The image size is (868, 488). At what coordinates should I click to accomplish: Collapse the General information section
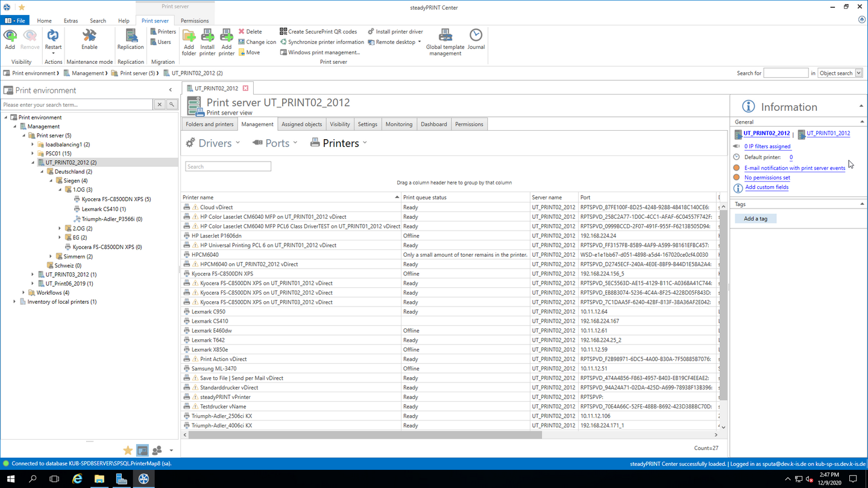(862, 122)
